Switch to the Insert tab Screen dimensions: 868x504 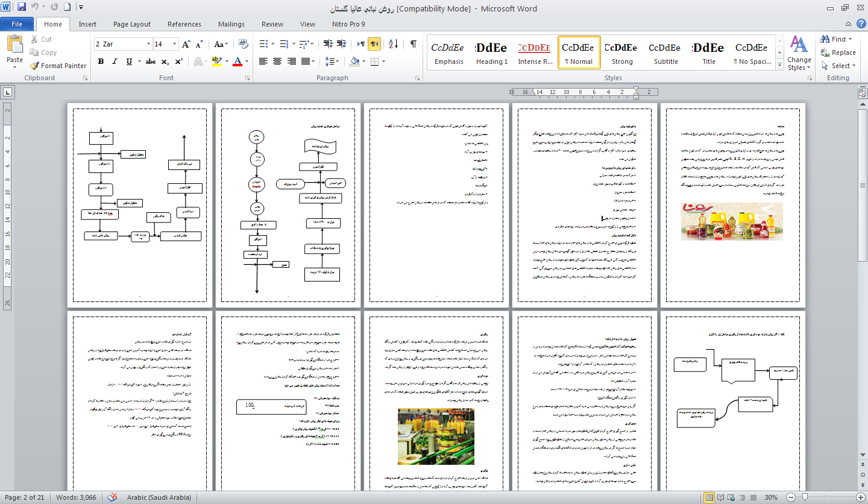87,24
